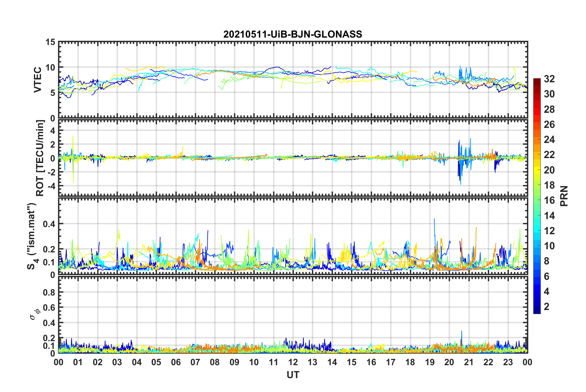Click the UT x-axis label

point(293,375)
